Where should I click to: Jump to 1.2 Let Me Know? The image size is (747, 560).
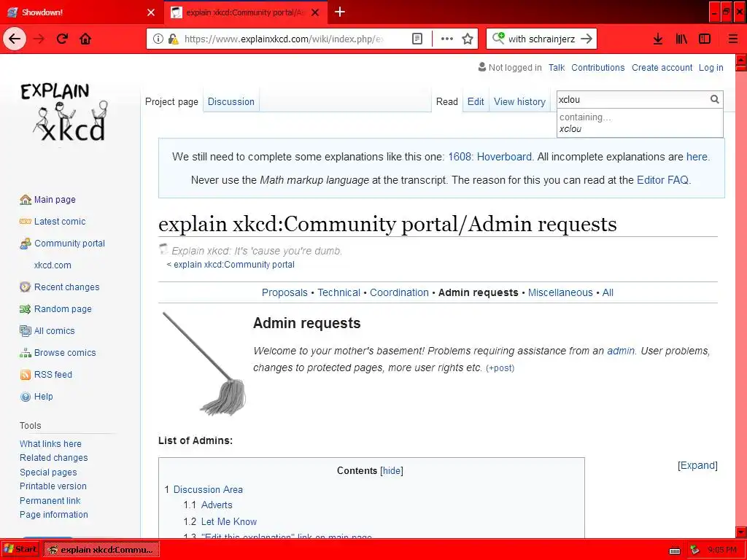228,521
